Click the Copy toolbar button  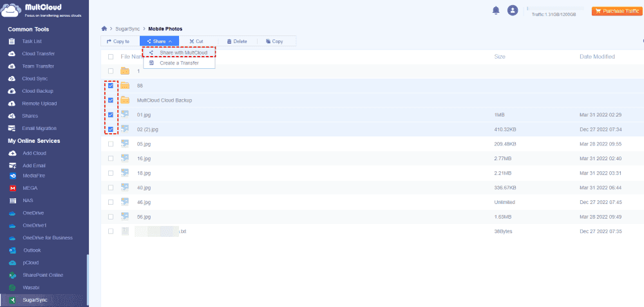(274, 41)
